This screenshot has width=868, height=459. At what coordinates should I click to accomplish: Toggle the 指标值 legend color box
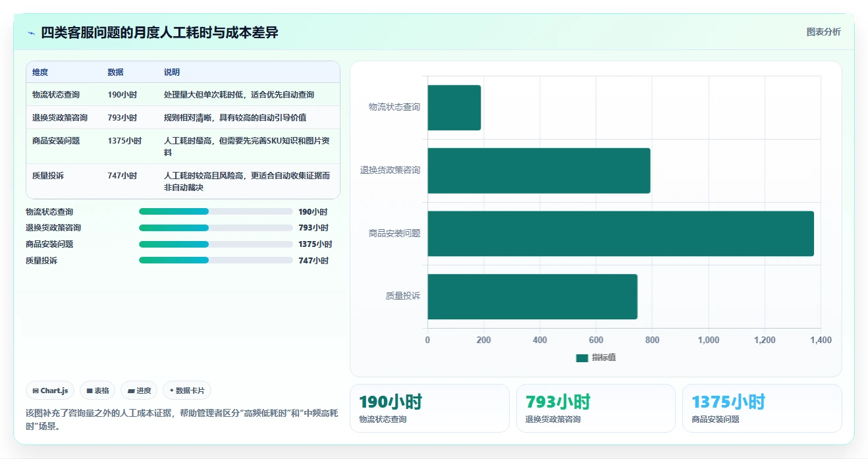(x=582, y=358)
